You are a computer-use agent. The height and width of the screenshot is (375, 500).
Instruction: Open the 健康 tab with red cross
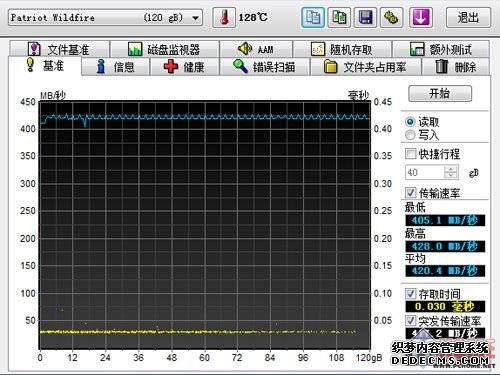coord(184,67)
